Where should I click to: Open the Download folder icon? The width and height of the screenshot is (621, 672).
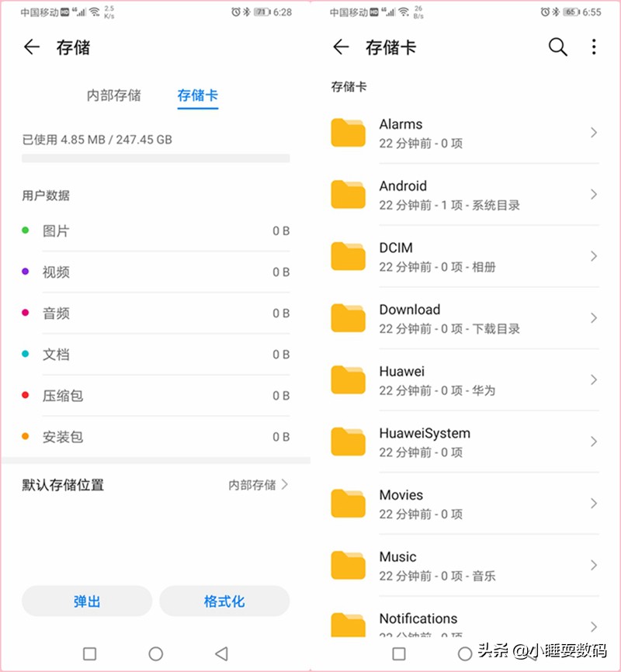point(347,318)
